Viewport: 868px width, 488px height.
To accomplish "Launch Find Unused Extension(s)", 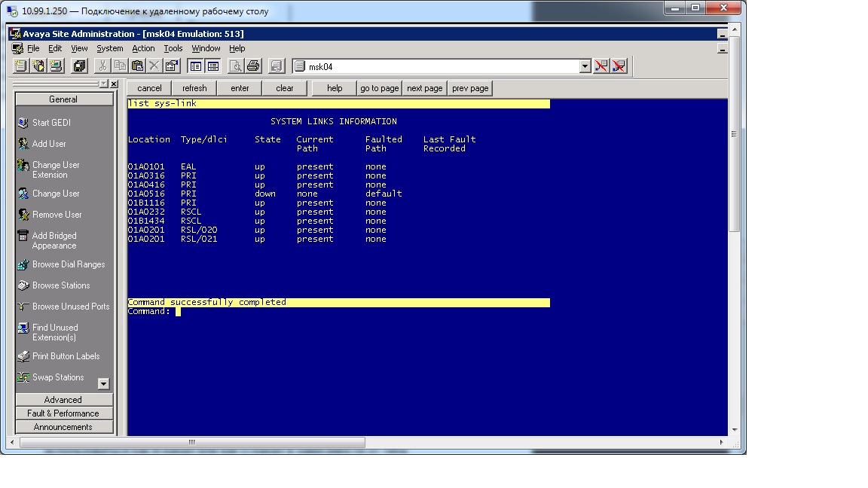I will pyautogui.click(x=47, y=332).
